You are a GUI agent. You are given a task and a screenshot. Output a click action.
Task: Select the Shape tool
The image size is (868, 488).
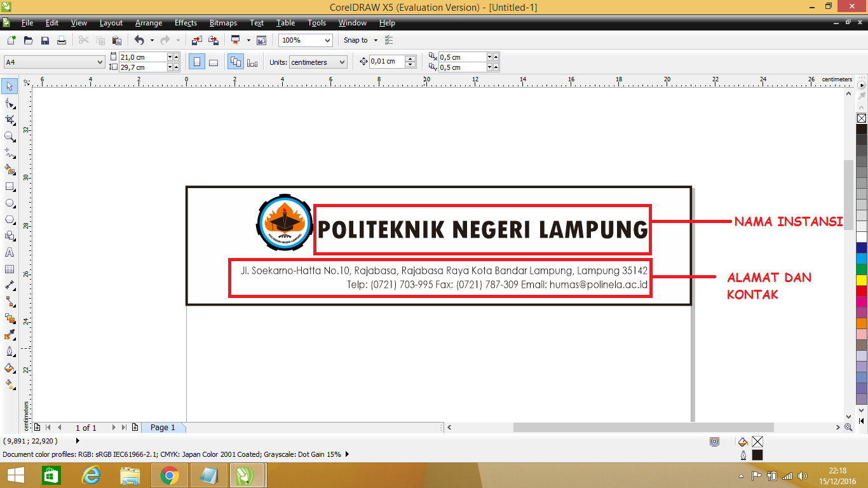pyautogui.click(x=10, y=103)
